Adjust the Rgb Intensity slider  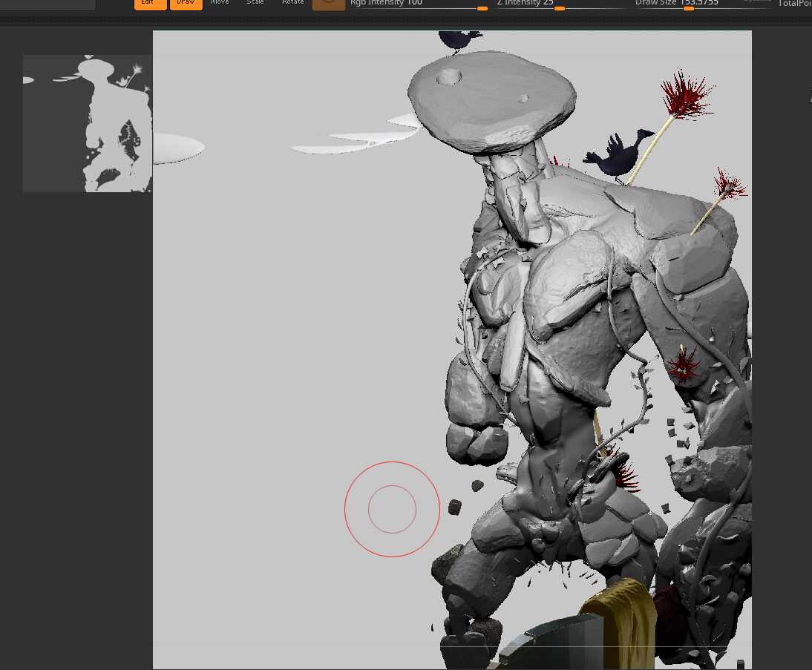tap(419, 4)
